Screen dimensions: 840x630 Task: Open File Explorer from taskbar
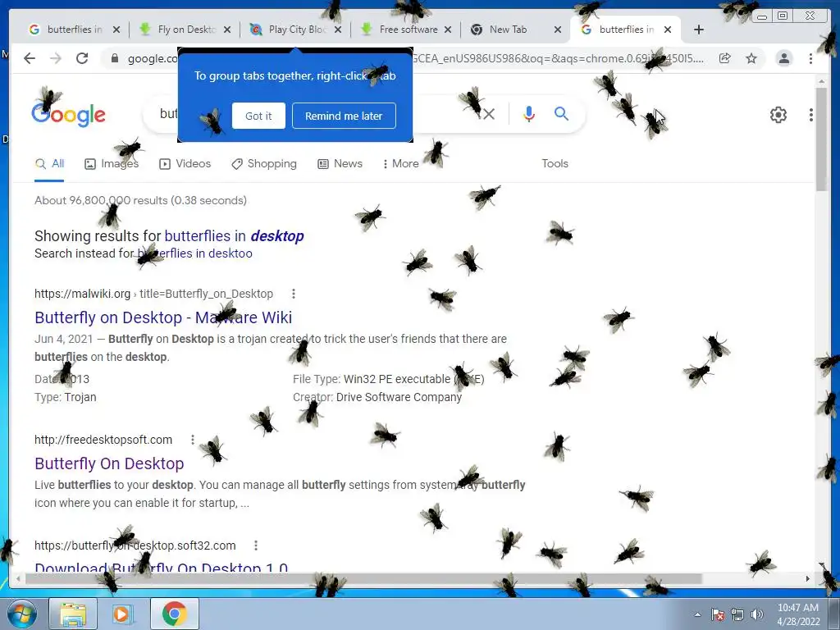pos(73,614)
